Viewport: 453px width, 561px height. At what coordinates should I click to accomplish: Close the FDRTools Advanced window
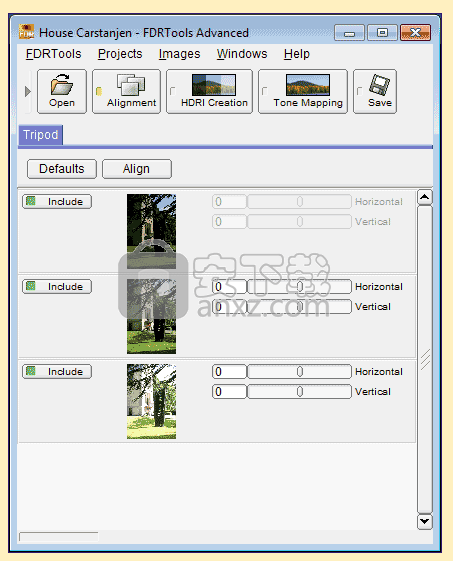click(415, 33)
